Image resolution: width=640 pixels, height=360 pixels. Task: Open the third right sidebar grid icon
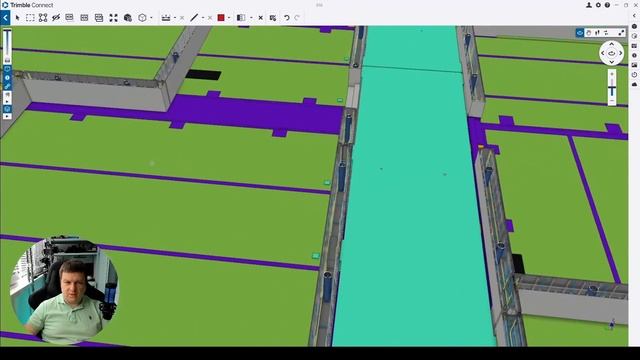[x=634, y=46]
